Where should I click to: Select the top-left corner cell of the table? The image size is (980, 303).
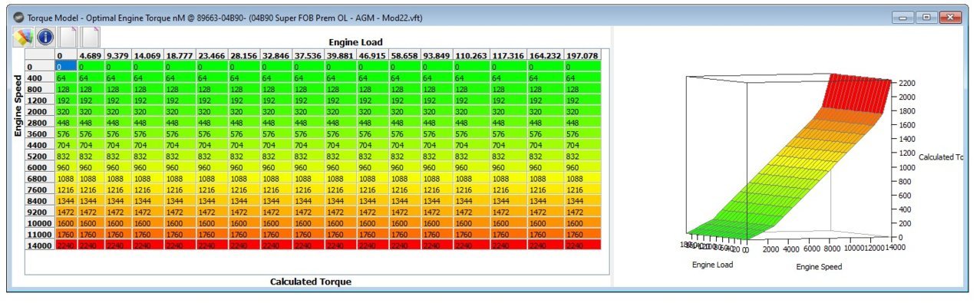pos(39,56)
